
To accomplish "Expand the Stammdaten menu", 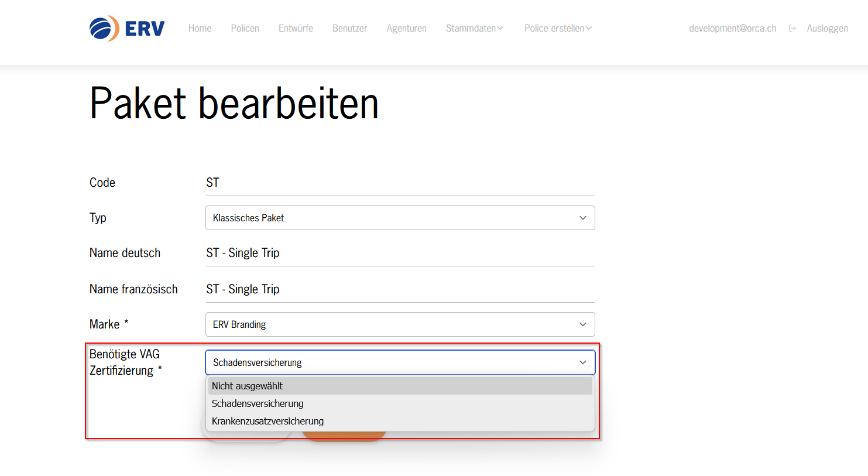I will pos(474,28).
